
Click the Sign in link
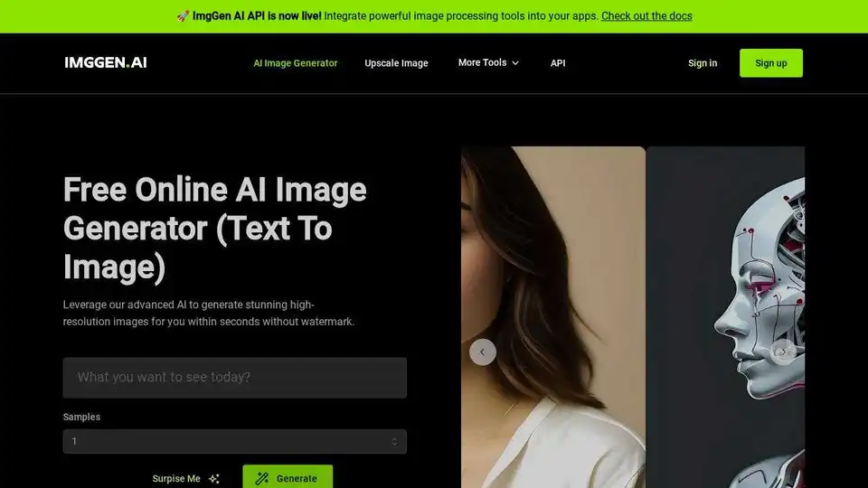click(703, 63)
